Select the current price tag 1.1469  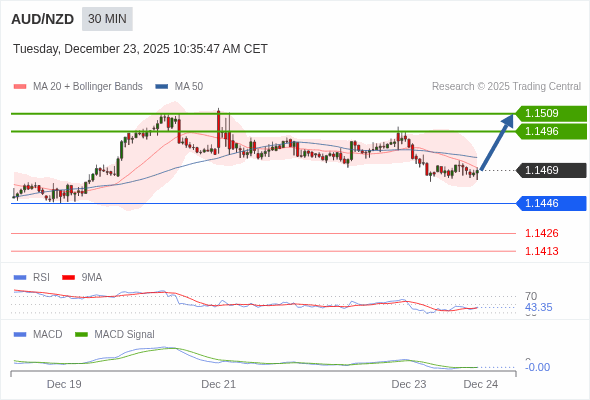pyautogui.click(x=551, y=170)
